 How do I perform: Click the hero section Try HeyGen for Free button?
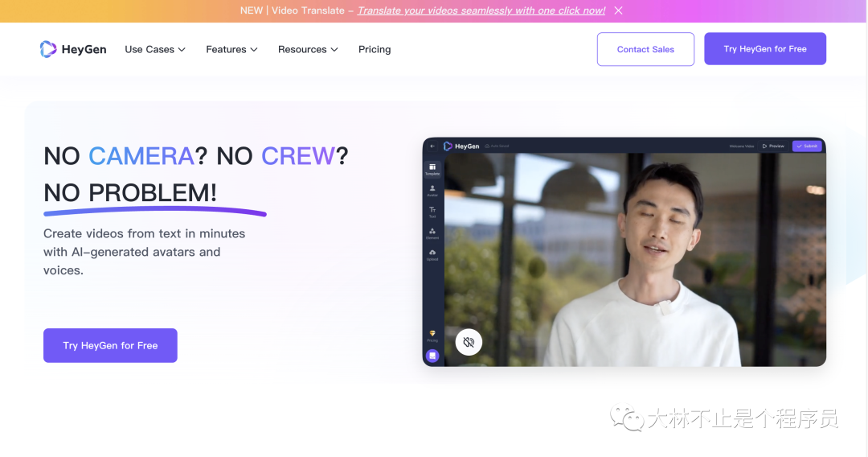110,346
